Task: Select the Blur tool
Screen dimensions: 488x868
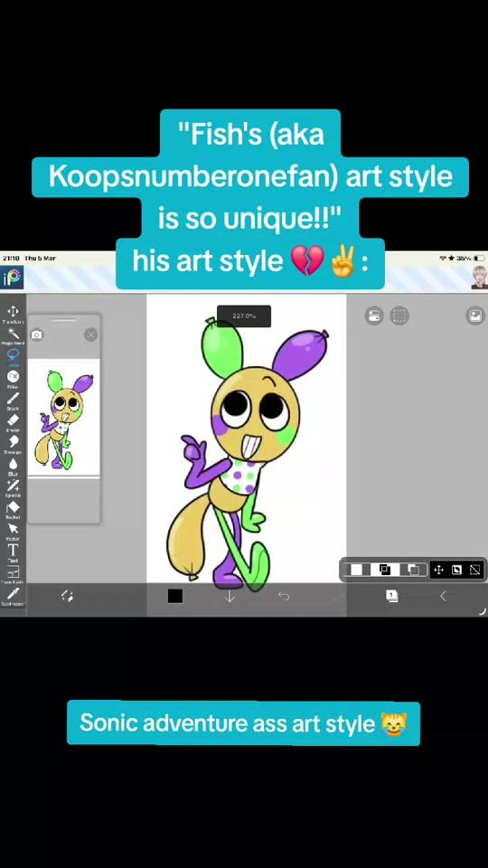Action: pos(12,466)
